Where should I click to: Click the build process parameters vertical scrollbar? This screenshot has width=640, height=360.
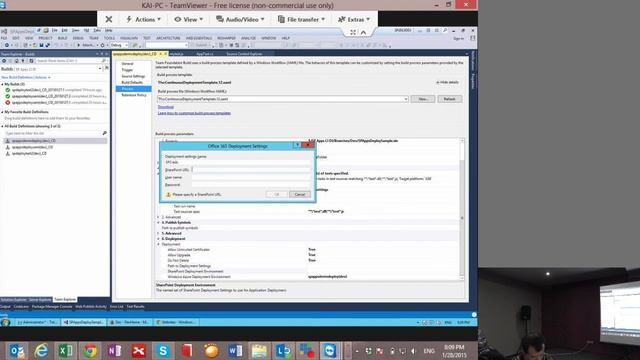coord(462,209)
